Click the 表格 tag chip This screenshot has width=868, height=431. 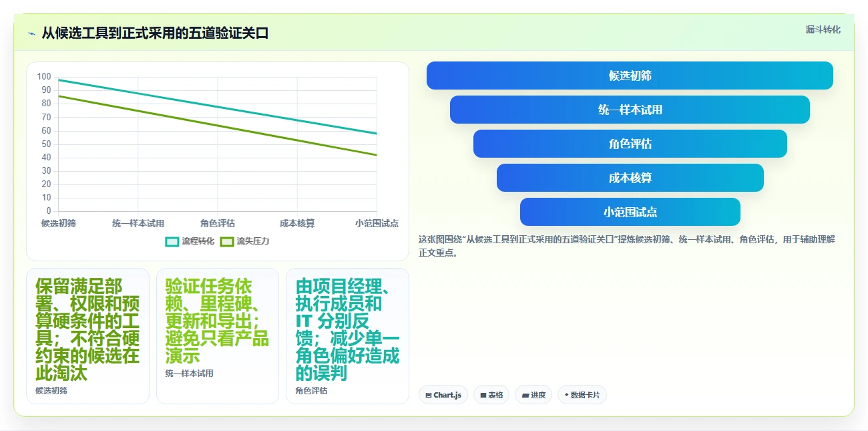[491, 395]
